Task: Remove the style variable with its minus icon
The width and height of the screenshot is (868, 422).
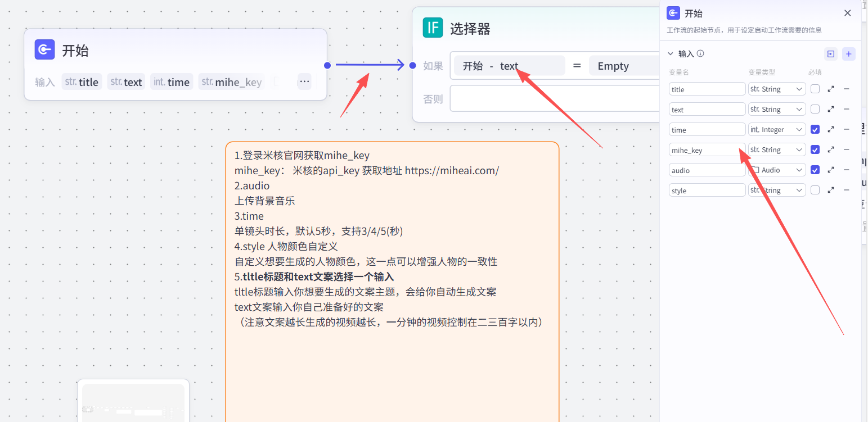Action: click(846, 190)
